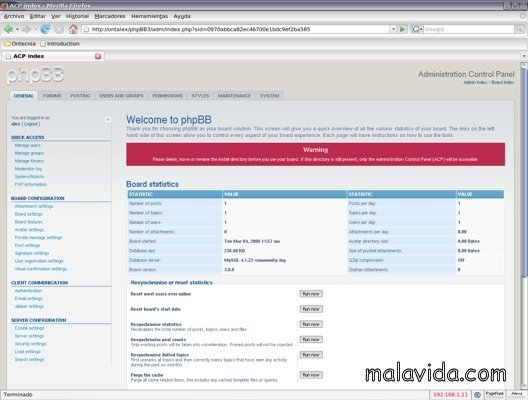
Task: Open the Board index link
Action: [503, 82]
